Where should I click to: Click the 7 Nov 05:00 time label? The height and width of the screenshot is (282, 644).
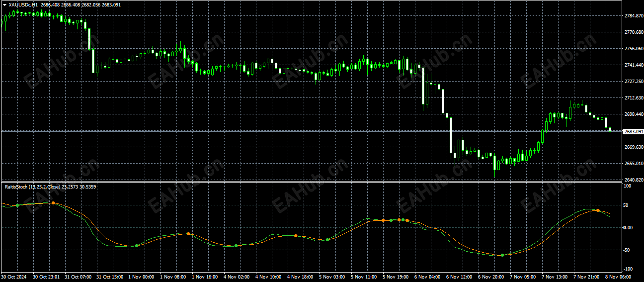(x=523, y=277)
